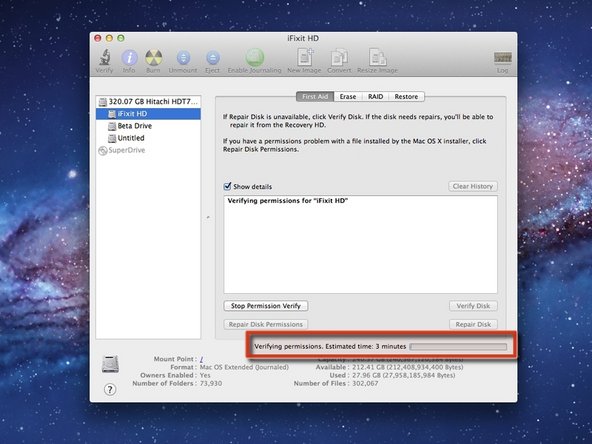
Task: Select the 320.07 GB Hitachi disk
Action: coord(148,102)
